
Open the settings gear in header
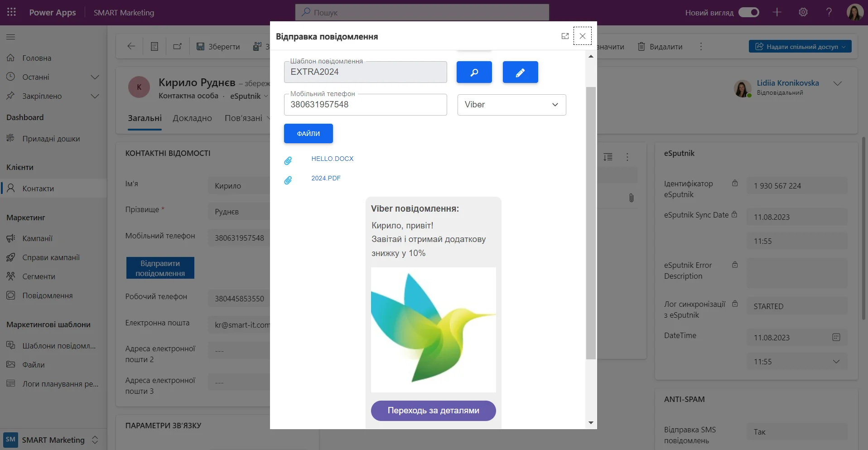[803, 12]
